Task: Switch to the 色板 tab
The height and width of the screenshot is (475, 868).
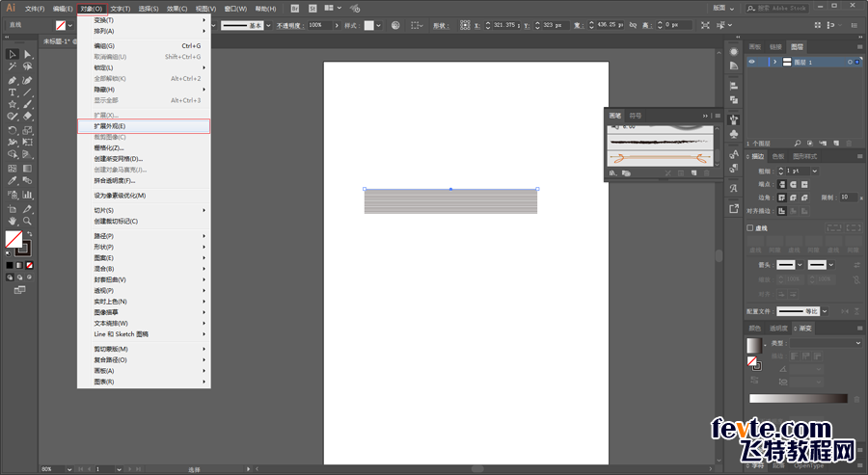Action: pos(777,156)
